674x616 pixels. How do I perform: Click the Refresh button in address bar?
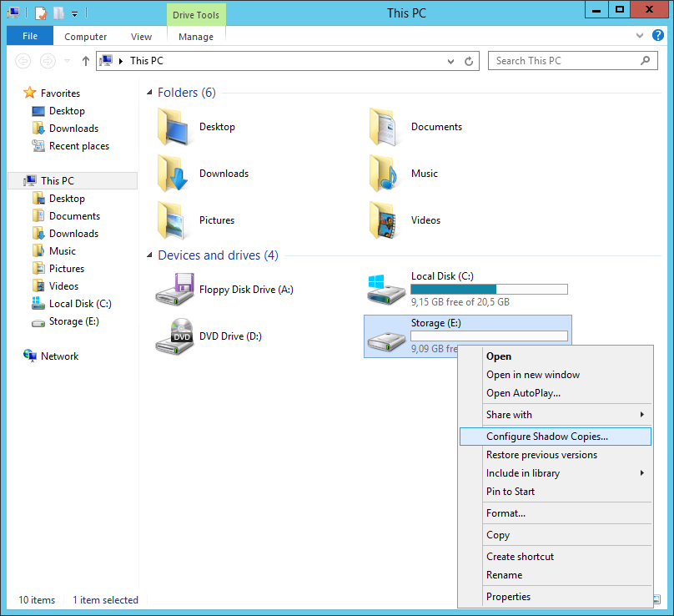[469, 61]
